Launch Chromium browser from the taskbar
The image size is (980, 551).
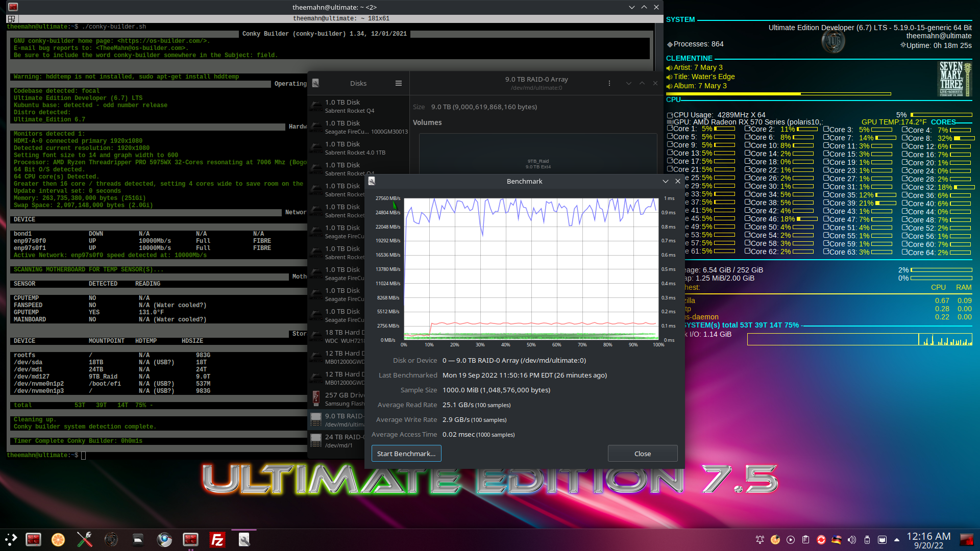click(x=164, y=539)
